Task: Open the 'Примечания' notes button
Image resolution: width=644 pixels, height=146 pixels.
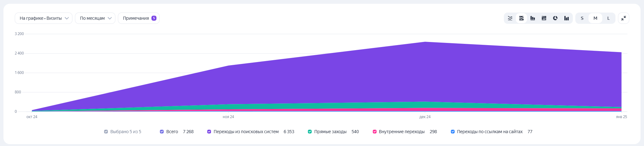Action: (x=136, y=18)
